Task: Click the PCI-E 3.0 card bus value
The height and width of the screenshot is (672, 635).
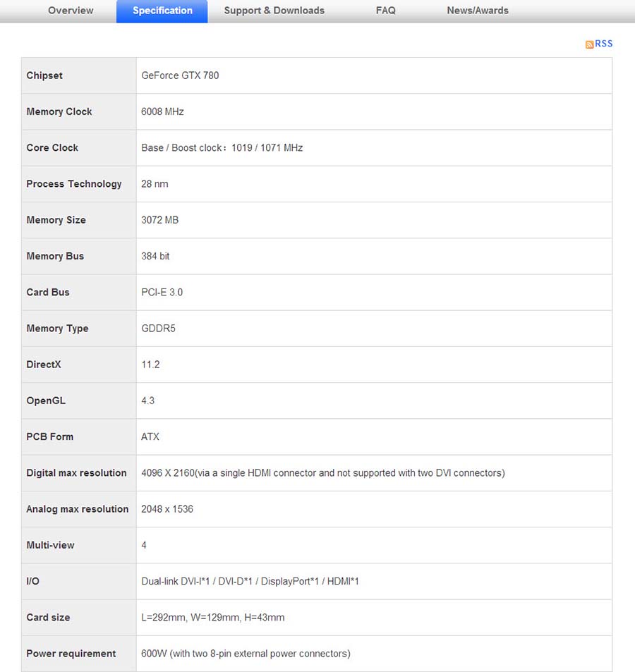Action: pos(162,292)
